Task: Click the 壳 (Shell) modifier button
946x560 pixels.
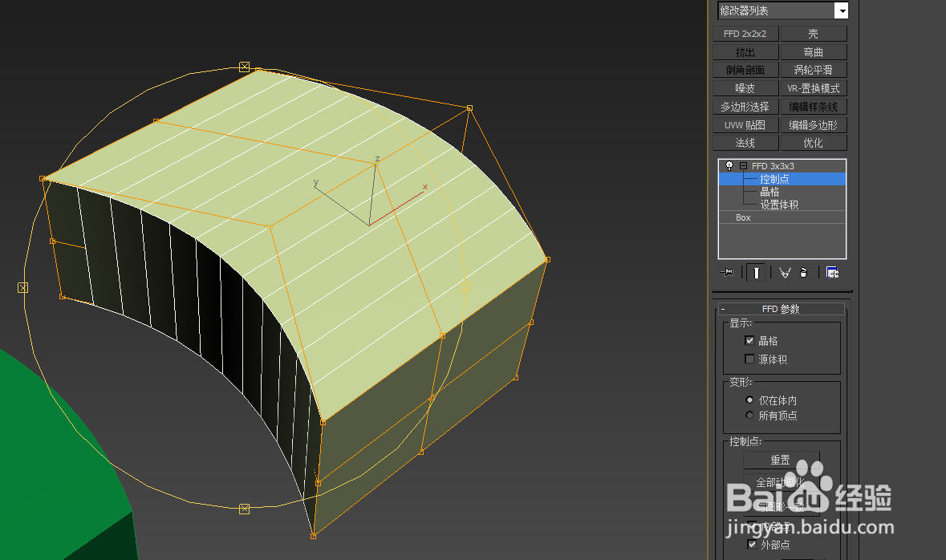Action: click(814, 34)
